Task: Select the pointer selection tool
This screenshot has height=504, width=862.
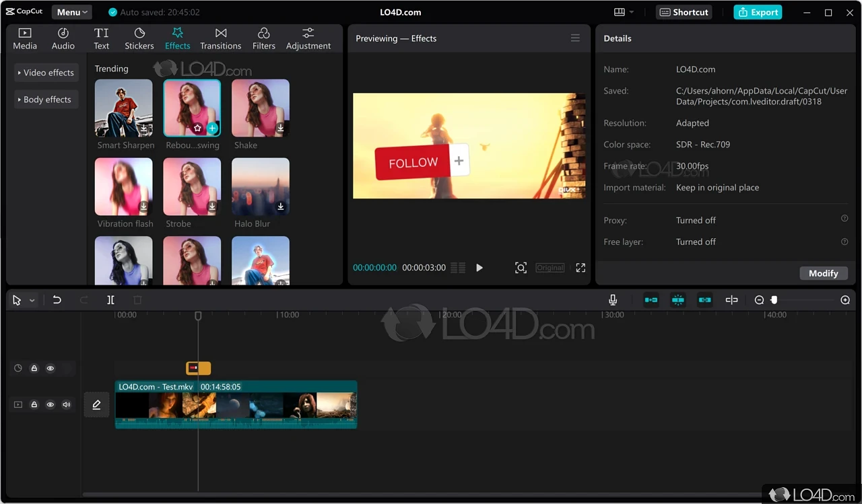Action: click(x=17, y=301)
